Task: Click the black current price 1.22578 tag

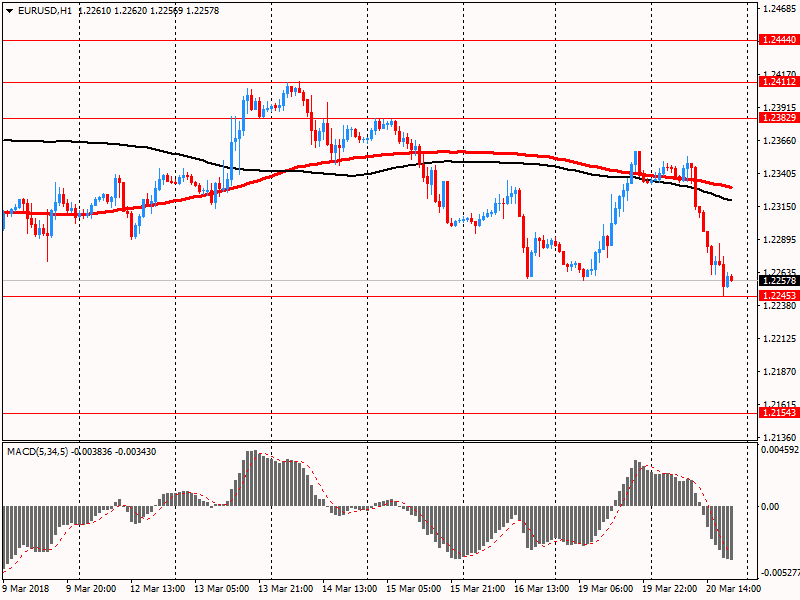Action: pos(778,281)
